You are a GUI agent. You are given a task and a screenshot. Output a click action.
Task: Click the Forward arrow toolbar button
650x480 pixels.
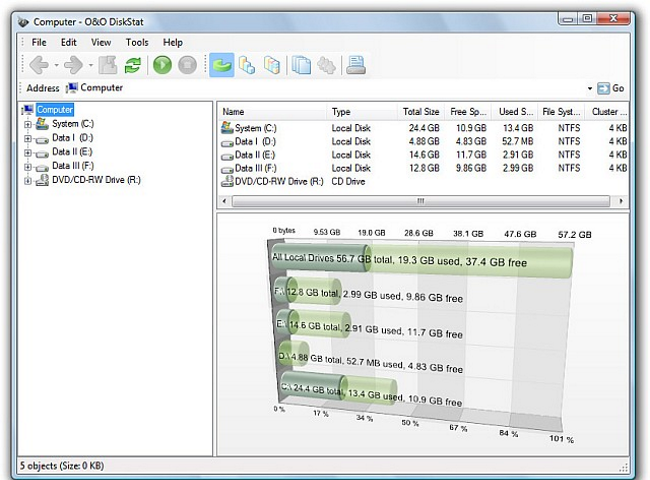pyautogui.click(x=74, y=65)
